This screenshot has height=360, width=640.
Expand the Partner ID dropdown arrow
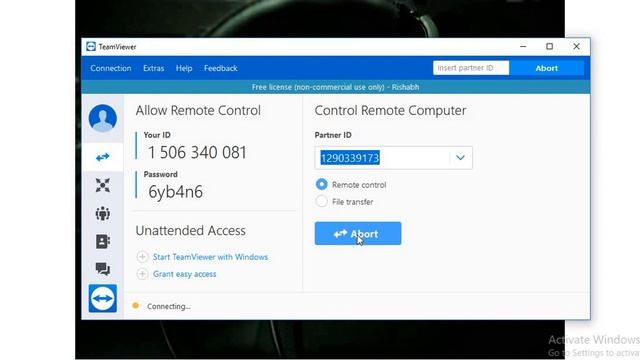[460, 158]
